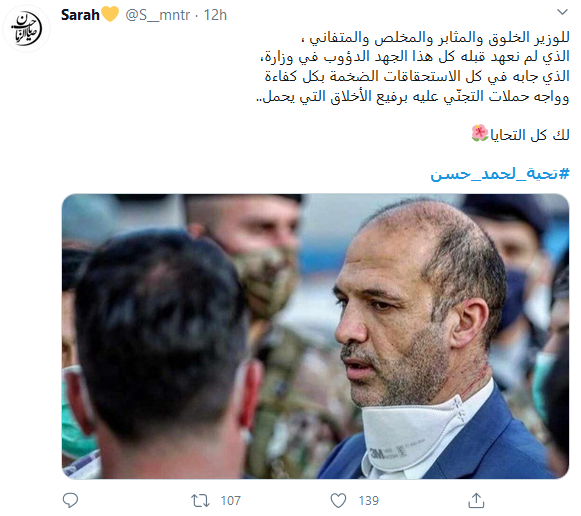View the attached photo of the man
Viewport: 581px width, 516px height.
point(315,336)
